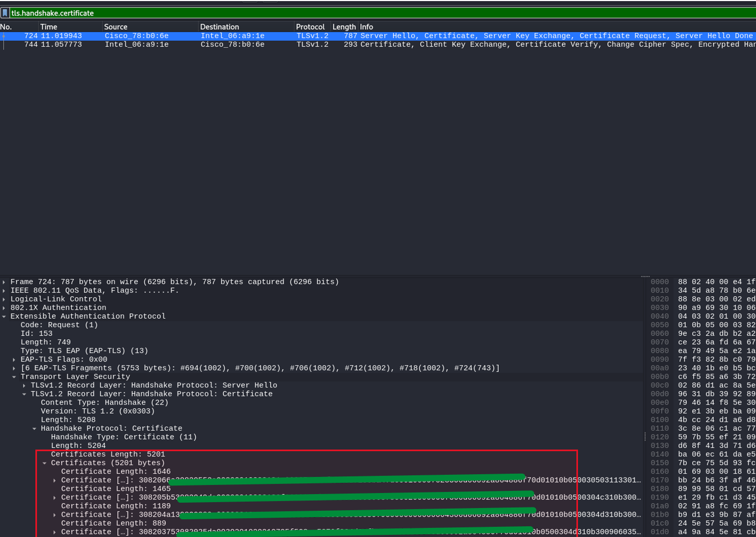The height and width of the screenshot is (537, 756).
Task: Expand the IEEE 802.11 QoS Data node
Action: click(4, 290)
